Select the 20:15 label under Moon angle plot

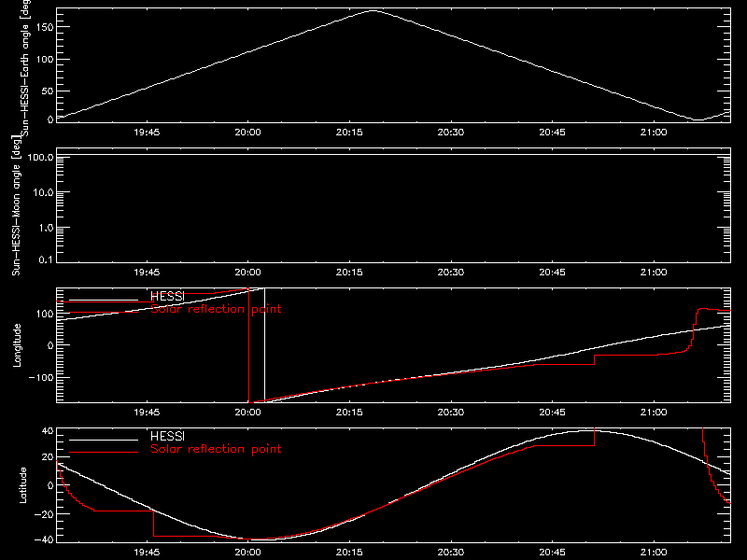point(349,273)
